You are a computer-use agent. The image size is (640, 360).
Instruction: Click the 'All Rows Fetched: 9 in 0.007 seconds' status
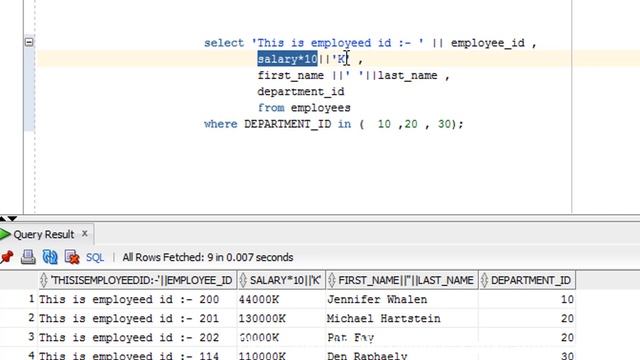[x=208, y=258]
